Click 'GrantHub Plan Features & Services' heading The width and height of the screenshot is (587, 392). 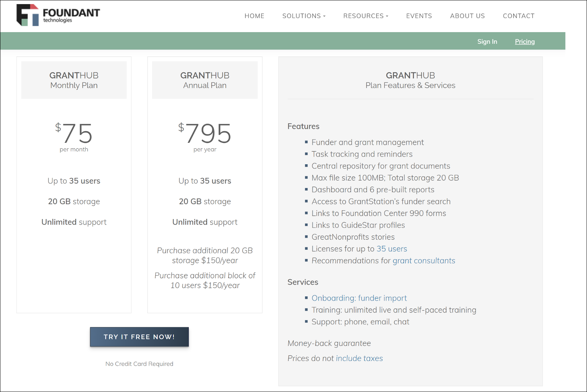pos(410,80)
